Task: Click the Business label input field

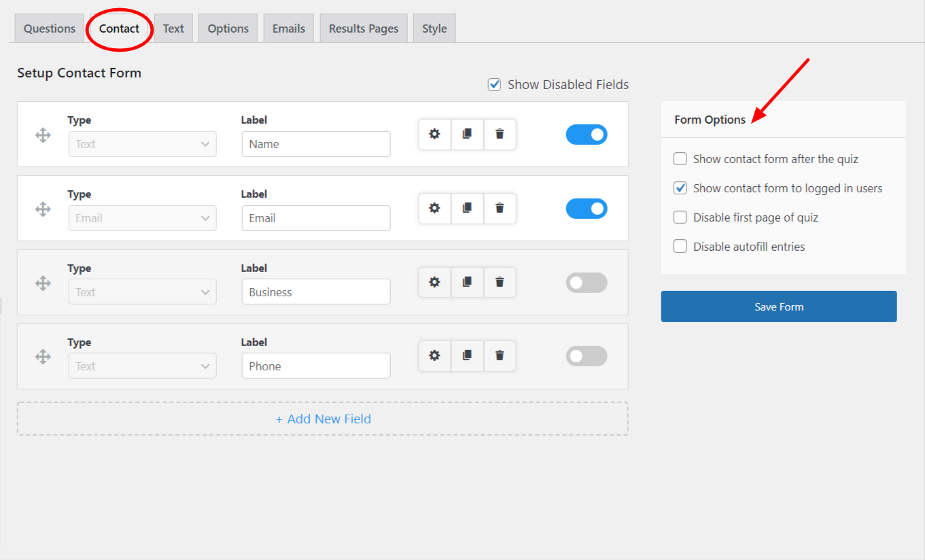Action: tap(315, 292)
